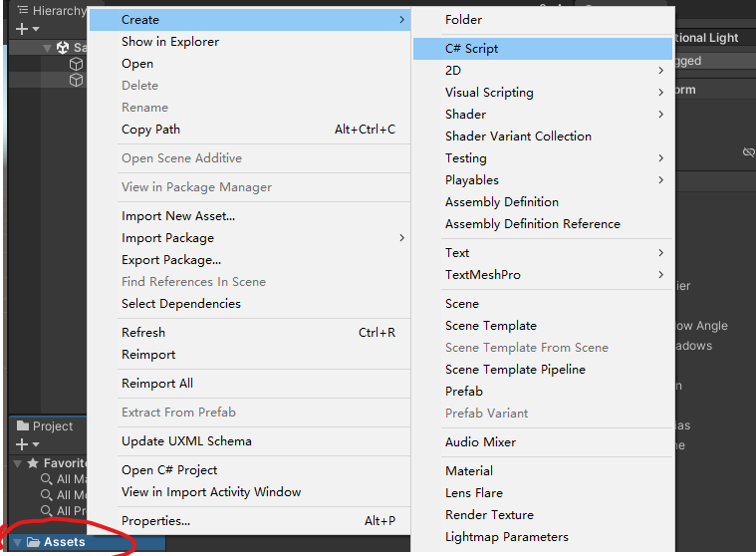Expand the Text submenu arrow
This screenshot has width=756, height=556.
(661, 253)
